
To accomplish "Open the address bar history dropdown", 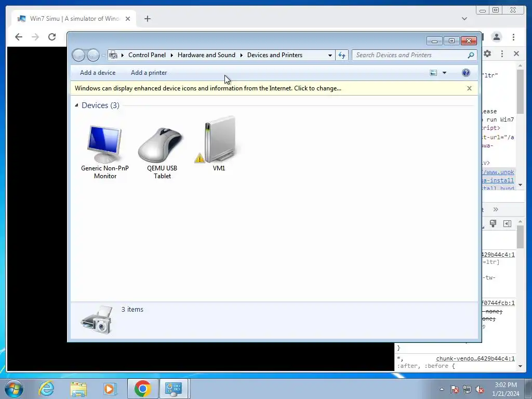I will [330, 55].
